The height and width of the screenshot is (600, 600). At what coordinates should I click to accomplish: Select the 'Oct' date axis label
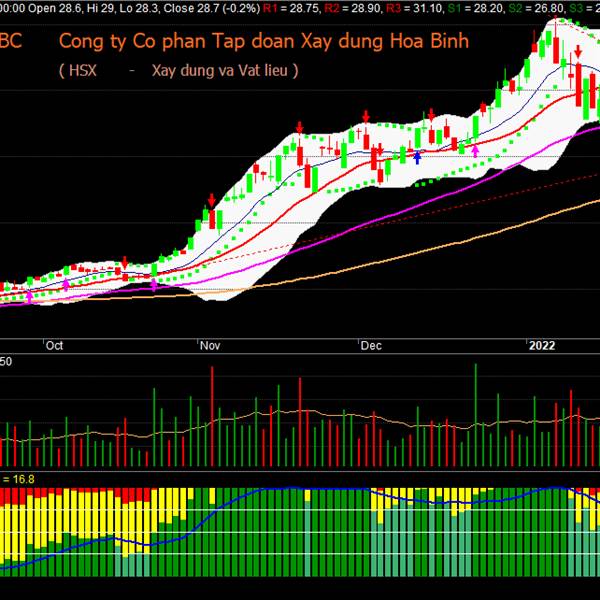pyautogui.click(x=54, y=346)
